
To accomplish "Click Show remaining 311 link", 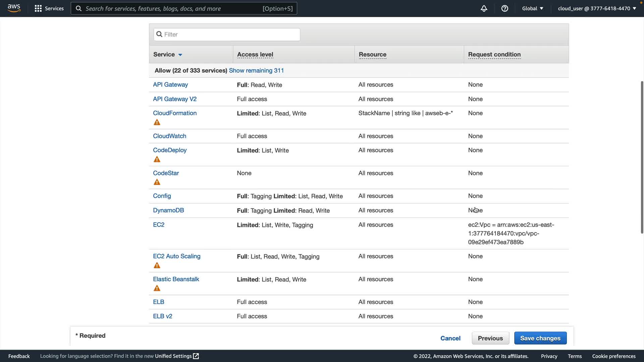I will (x=256, y=70).
